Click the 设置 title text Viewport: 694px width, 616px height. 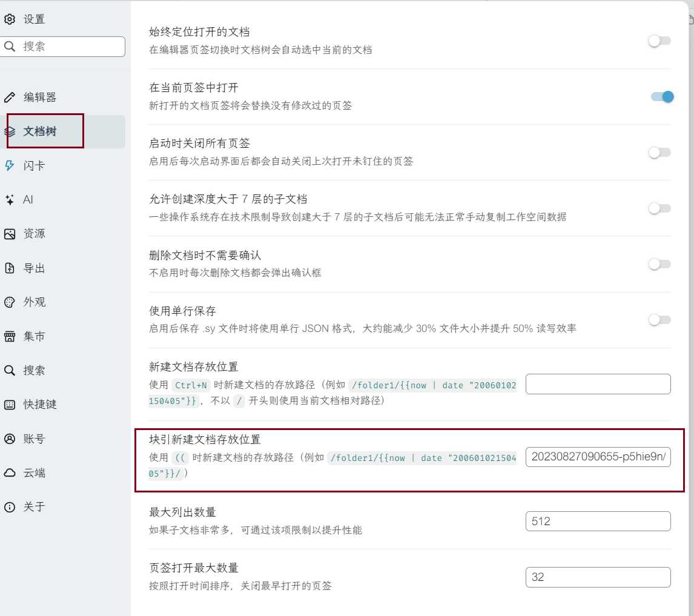34,19
